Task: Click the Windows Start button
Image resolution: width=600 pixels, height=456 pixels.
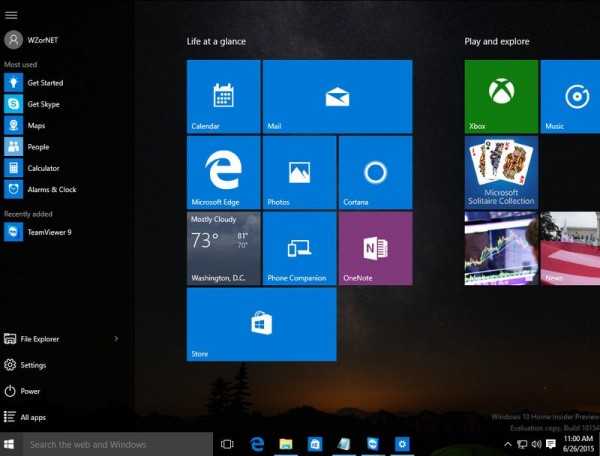Action: (9, 444)
